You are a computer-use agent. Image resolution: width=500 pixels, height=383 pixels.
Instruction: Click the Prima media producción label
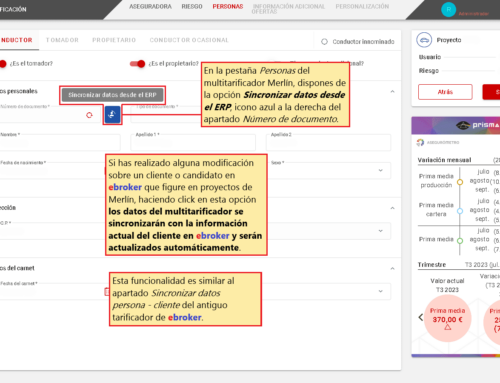tap(436, 181)
